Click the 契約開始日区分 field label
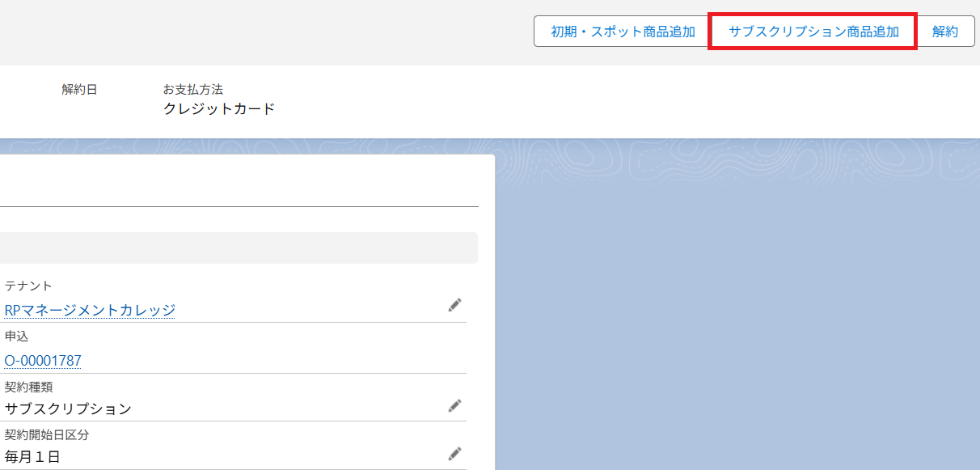 (x=46, y=434)
